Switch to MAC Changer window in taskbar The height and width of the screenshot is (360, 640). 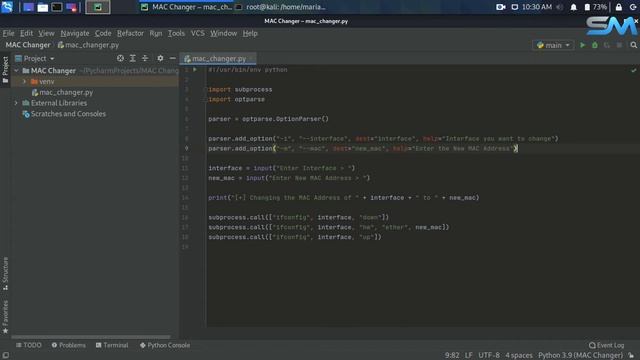coord(186,7)
